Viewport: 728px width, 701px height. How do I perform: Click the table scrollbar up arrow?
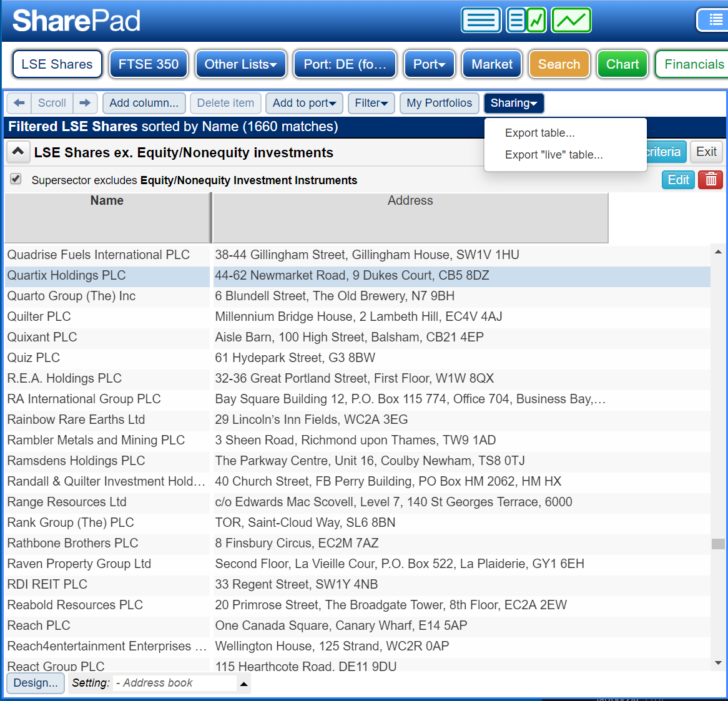pyautogui.click(x=718, y=252)
